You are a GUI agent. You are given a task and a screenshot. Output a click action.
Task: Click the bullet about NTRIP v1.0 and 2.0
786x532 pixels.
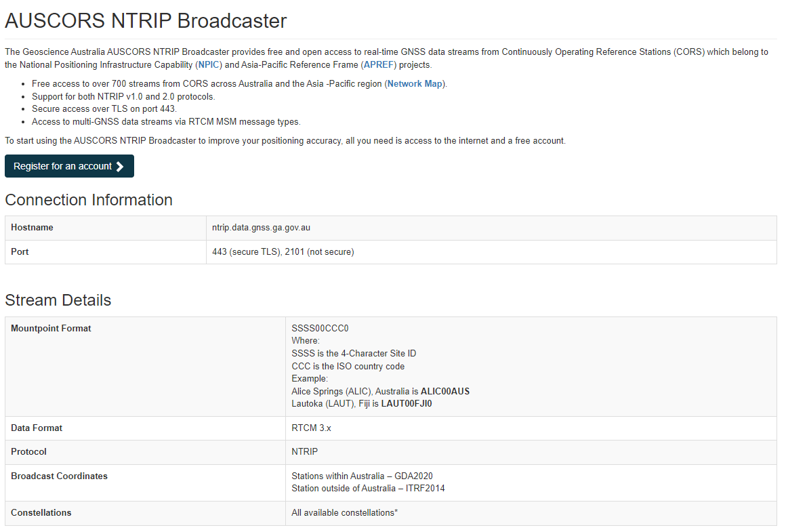click(x=123, y=97)
